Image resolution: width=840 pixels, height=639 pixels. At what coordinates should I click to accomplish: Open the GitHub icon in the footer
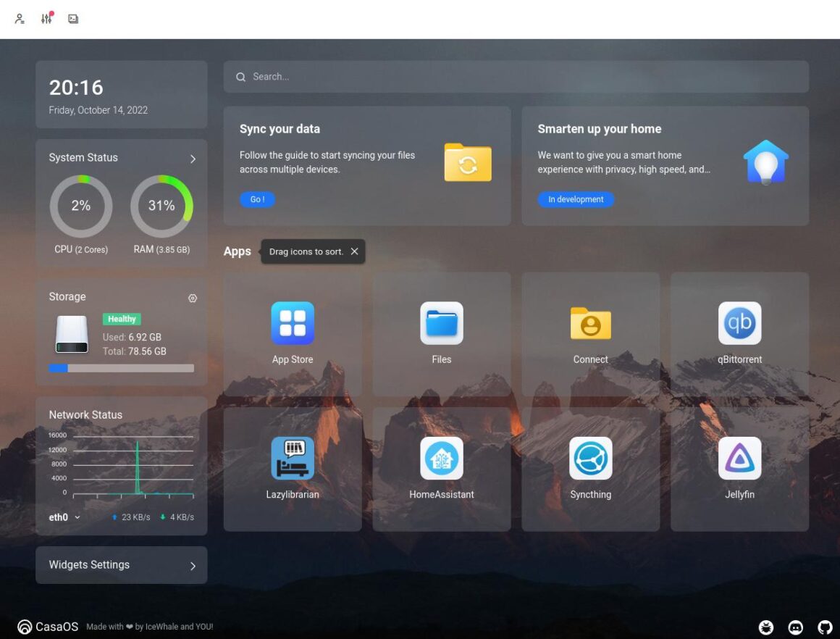pos(825,627)
